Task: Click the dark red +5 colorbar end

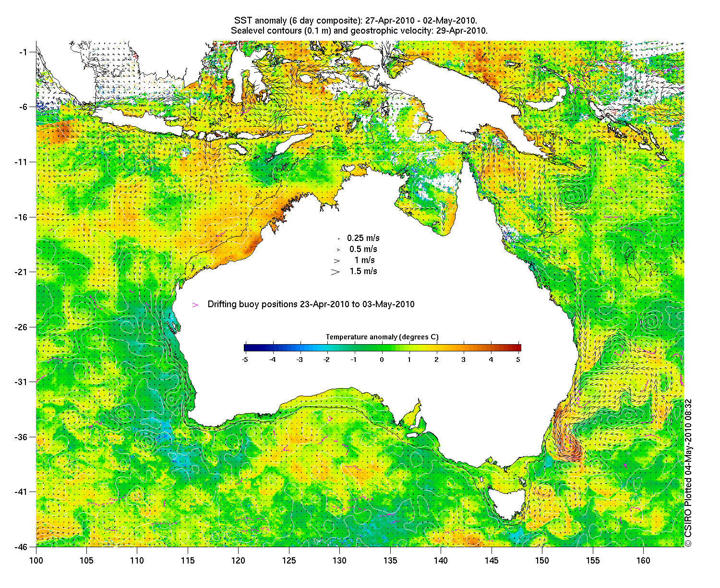Action: click(x=519, y=348)
